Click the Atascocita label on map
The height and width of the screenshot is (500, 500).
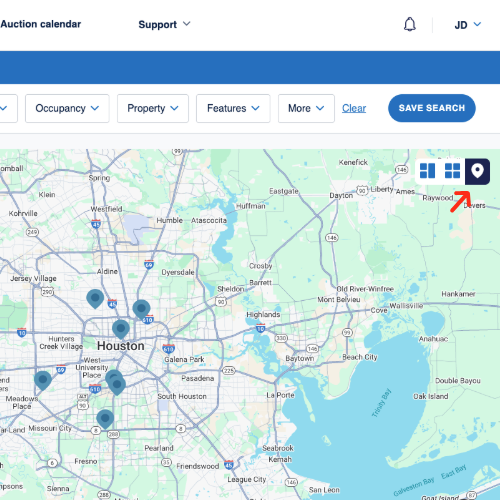(x=209, y=220)
